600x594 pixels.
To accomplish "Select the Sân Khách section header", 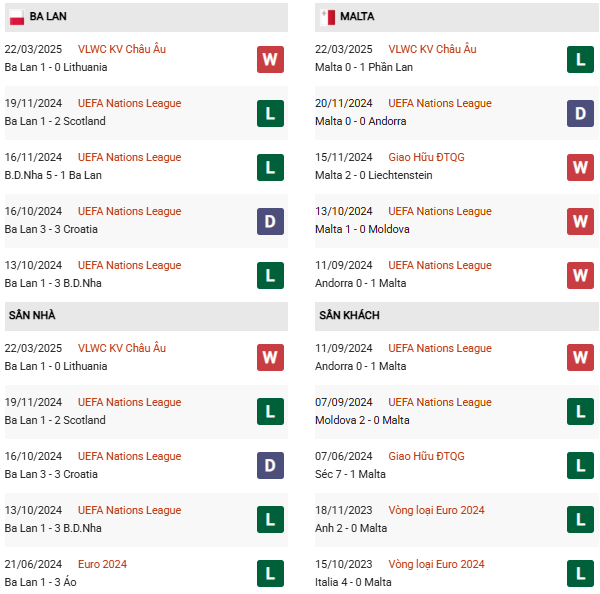I will (x=457, y=316).
